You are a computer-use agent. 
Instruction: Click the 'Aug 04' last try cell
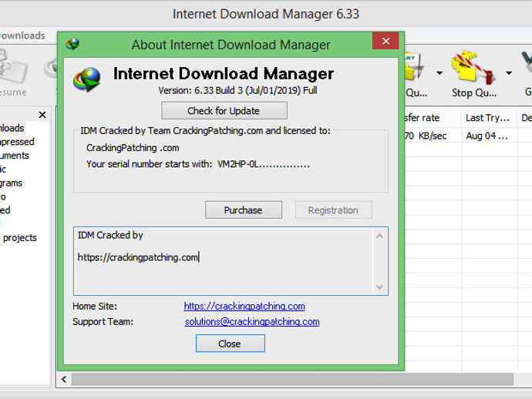click(487, 136)
